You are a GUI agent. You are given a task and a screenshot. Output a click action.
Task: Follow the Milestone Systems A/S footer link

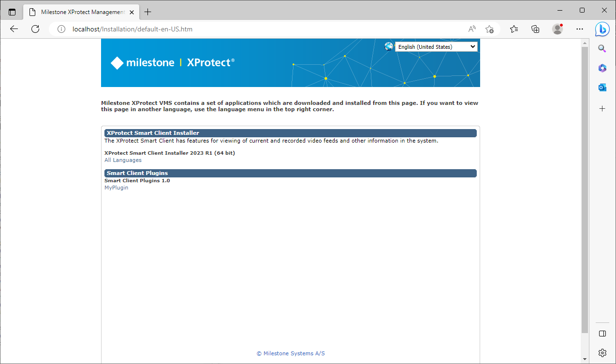[291, 353]
